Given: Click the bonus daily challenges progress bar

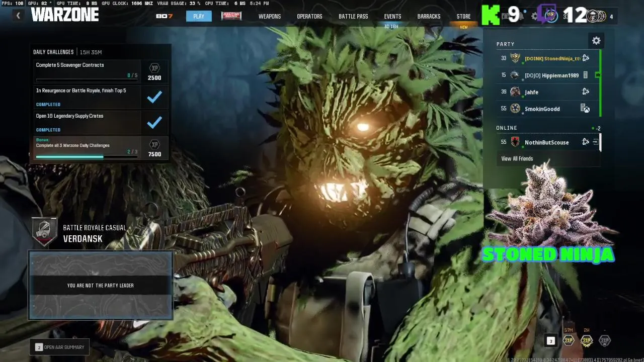Looking at the screenshot, I should [x=87, y=156].
